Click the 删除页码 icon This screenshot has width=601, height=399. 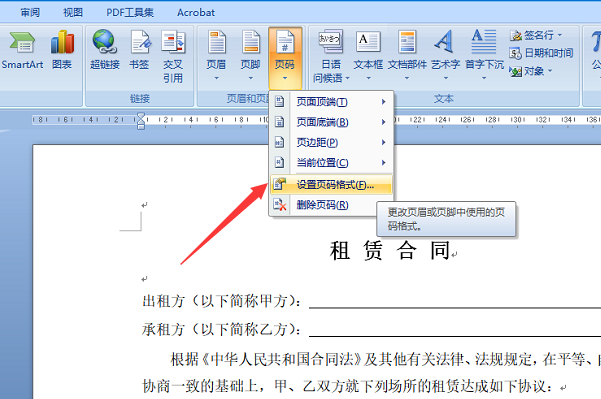[280, 205]
